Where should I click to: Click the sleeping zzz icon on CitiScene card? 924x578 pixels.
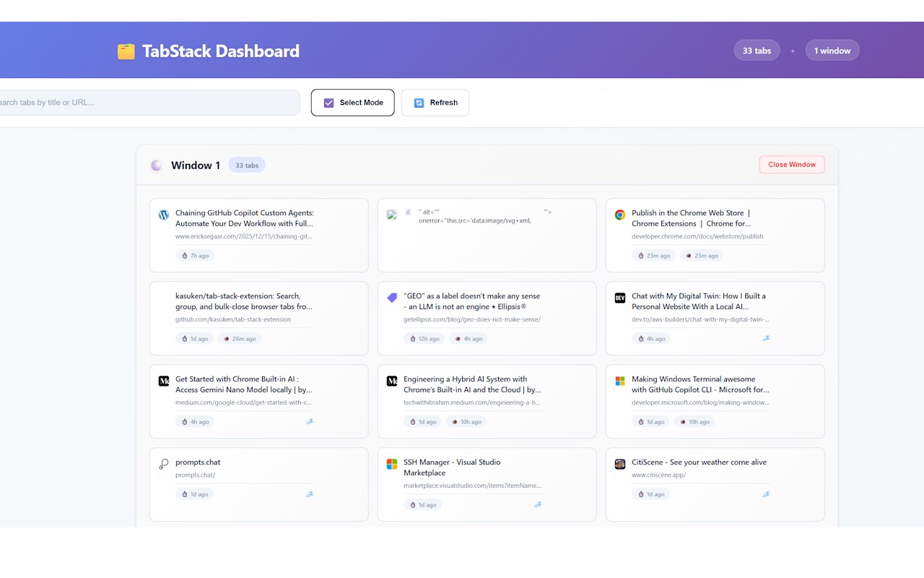[766, 494]
